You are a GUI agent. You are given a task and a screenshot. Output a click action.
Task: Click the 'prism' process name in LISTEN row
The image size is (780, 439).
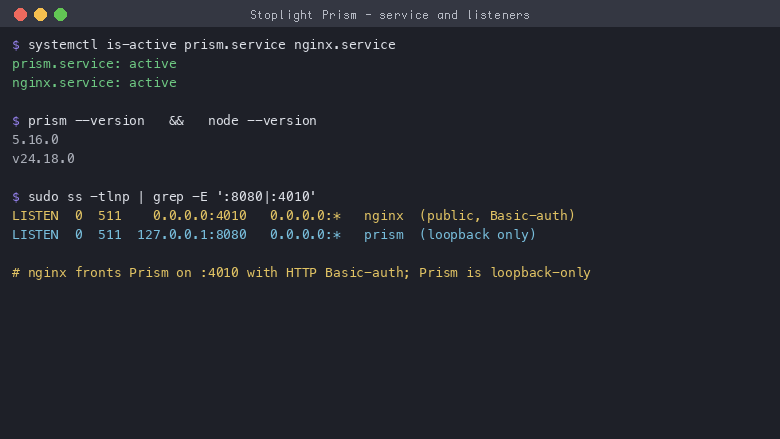[x=384, y=235]
